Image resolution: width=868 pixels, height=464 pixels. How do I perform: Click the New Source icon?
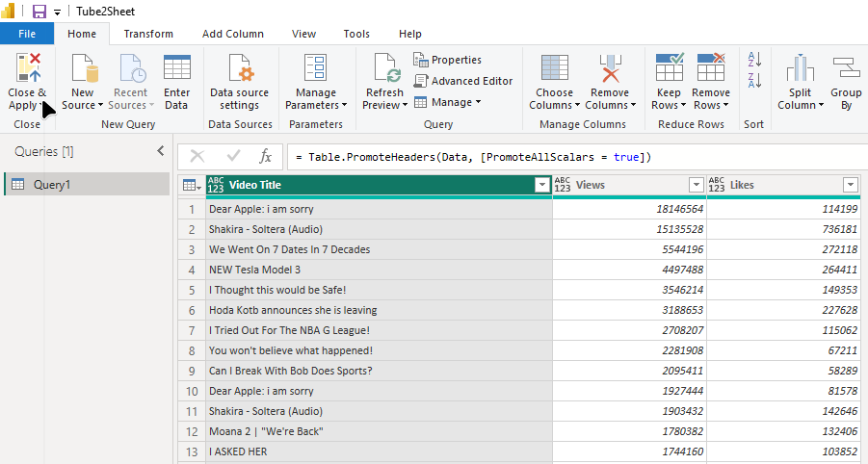[x=85, y=67]
